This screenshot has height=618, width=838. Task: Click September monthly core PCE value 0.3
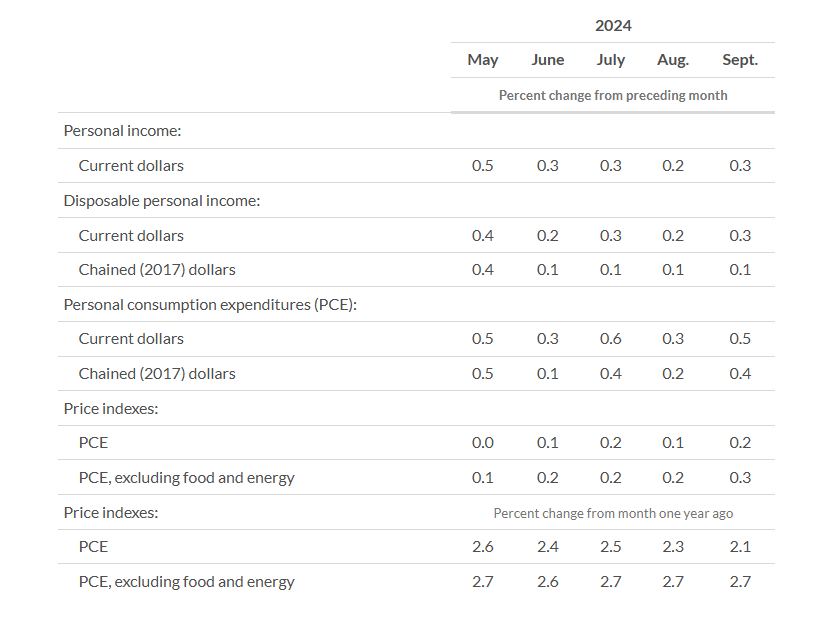pos(740,477)
